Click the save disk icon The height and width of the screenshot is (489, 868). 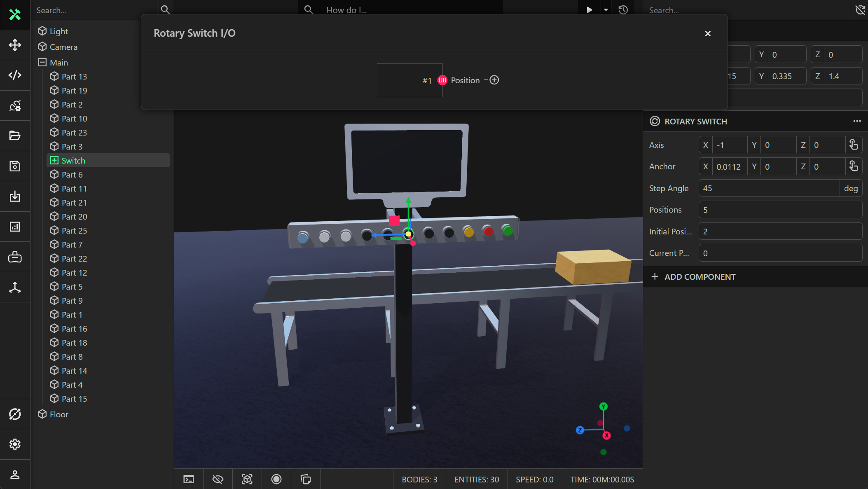15,166
